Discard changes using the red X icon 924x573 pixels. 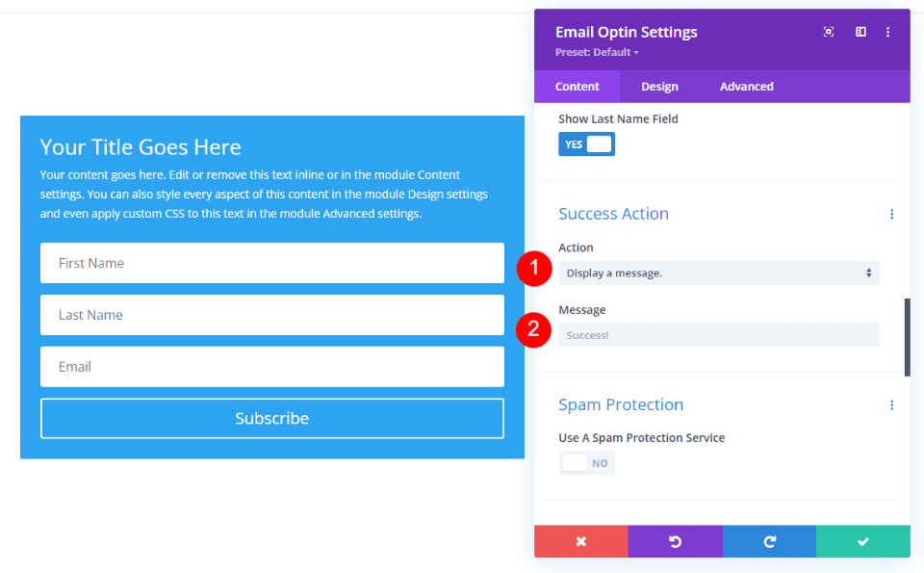point(580,541)
